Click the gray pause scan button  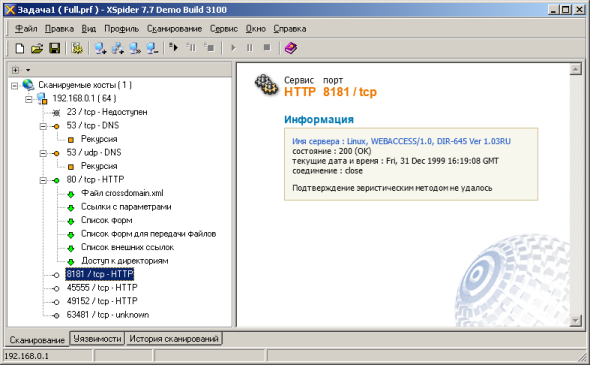click(250, 48)
